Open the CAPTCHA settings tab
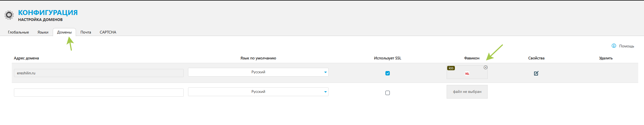Viewport: 644px width, 125px height. [108, 32]
